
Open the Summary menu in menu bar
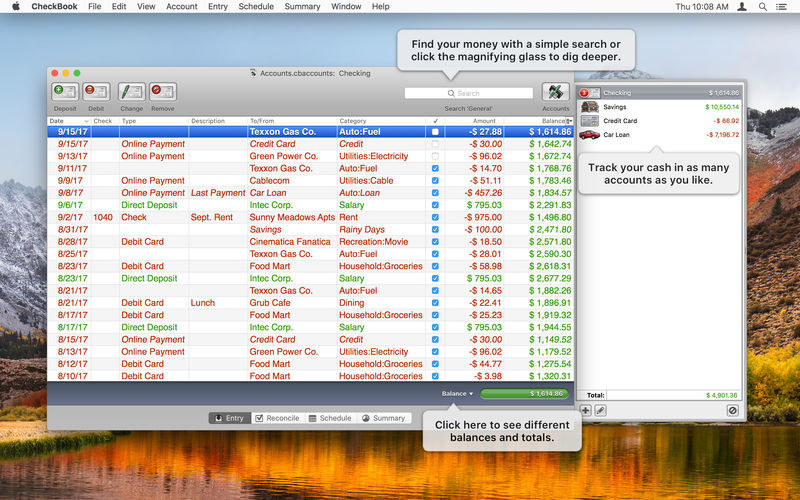(x=302, y=6)
